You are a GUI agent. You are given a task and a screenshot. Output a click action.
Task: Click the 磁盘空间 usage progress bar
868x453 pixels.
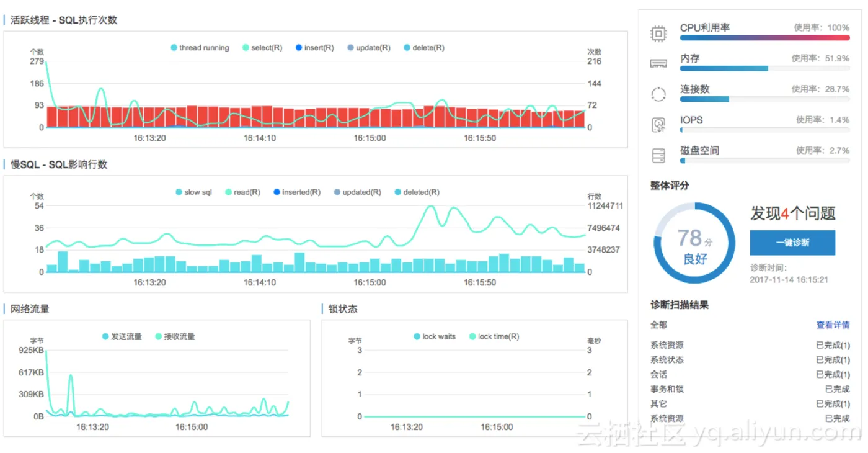pos(765,160)
